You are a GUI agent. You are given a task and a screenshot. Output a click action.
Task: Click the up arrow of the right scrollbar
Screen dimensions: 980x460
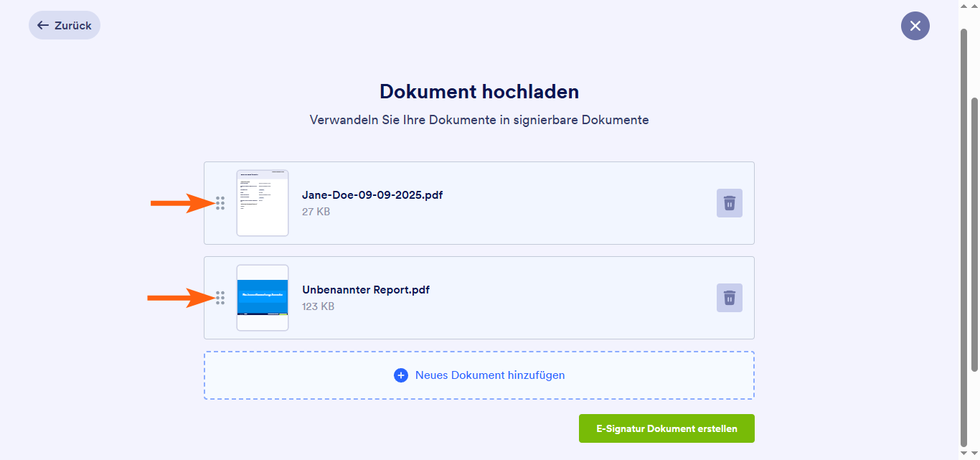pyautogui.click(x=975, y=5)
